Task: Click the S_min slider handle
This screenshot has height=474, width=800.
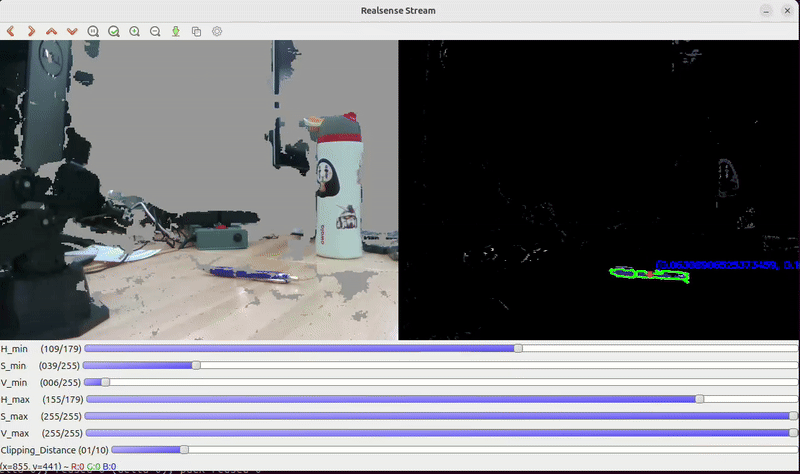Action: coord(196,365)
